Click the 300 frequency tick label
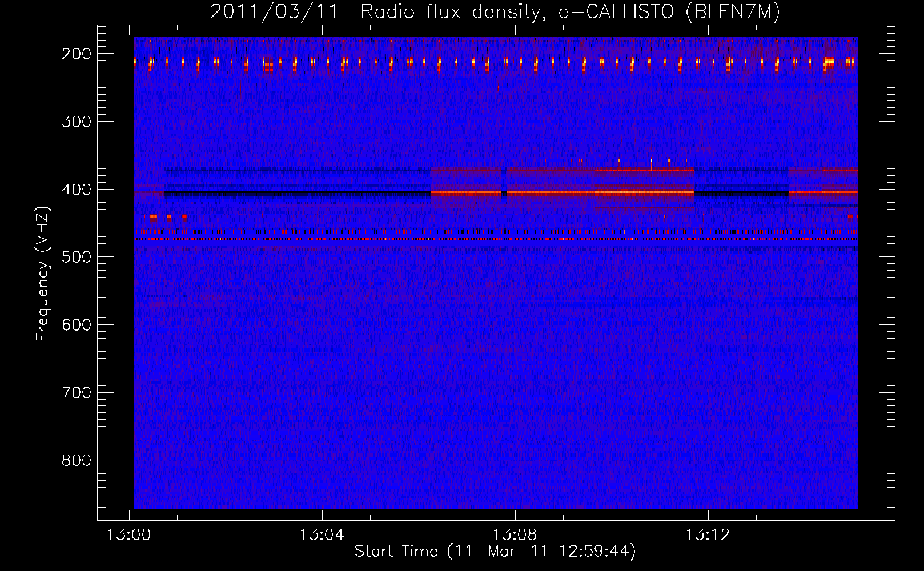Image resolution: width=924 pixels, height=571 pixels. pyautogui.click(x=77, y=122)
